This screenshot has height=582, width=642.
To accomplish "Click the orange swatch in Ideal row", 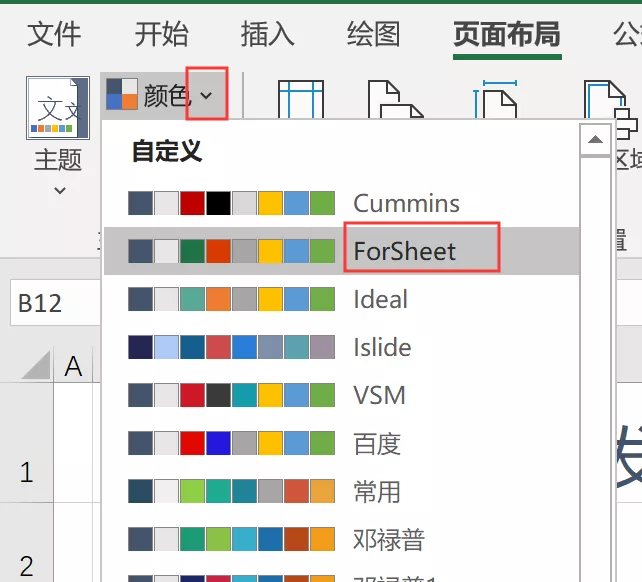I will (218, 299).
